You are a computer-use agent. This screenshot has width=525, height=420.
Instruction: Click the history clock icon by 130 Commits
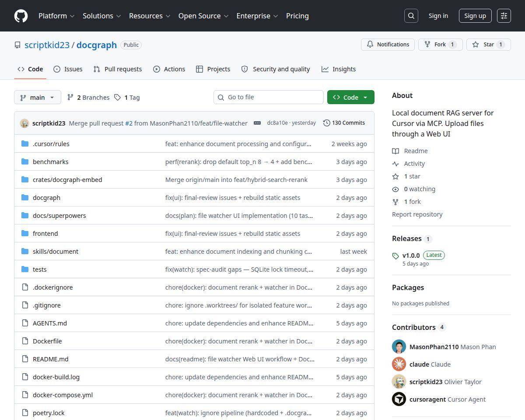click(x=327, y=123)
